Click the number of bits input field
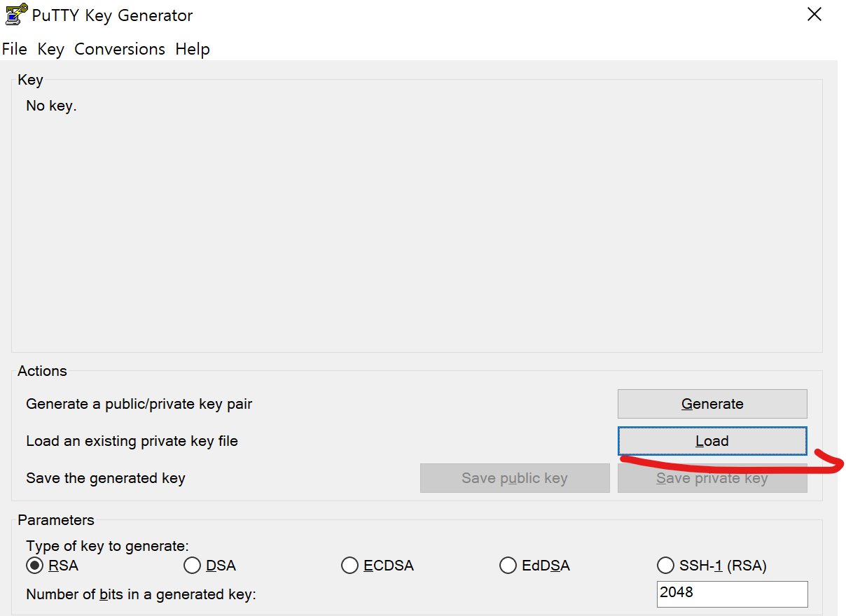Screen dimensions: 846x616 pos(732,594)
